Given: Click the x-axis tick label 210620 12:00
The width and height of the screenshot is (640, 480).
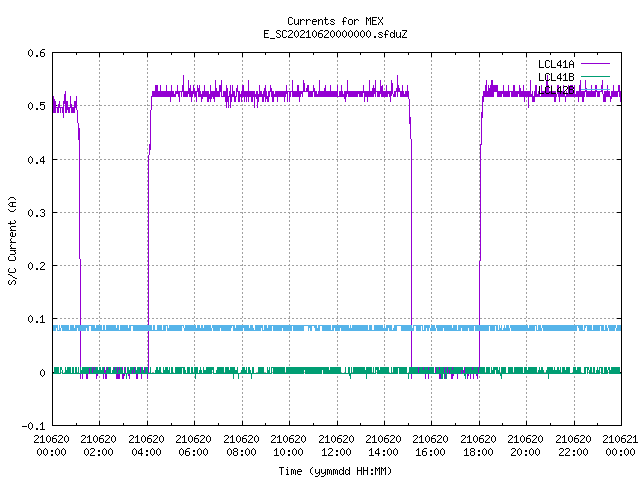Looking at the screenshot, I should (x=336, y=446).
